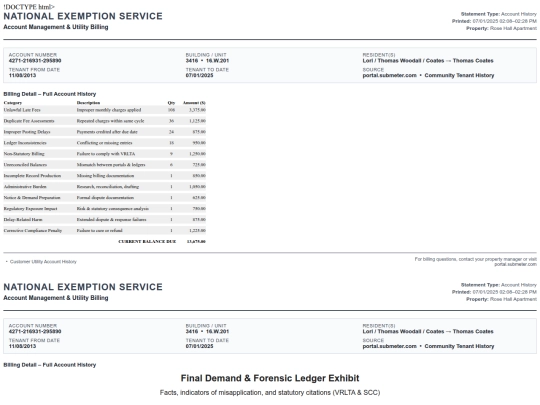Click the amount in the Unlawful Late Fees row
This screenshot has width=540, height=405.
[x=197, y=110]
